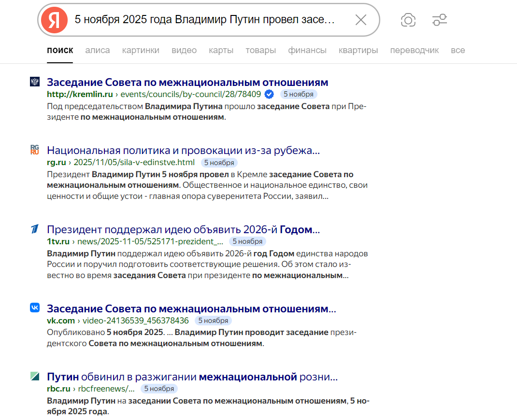517x420 pixels.
Task: Clear the search query with the X
Action: click(x=360, y=20)
